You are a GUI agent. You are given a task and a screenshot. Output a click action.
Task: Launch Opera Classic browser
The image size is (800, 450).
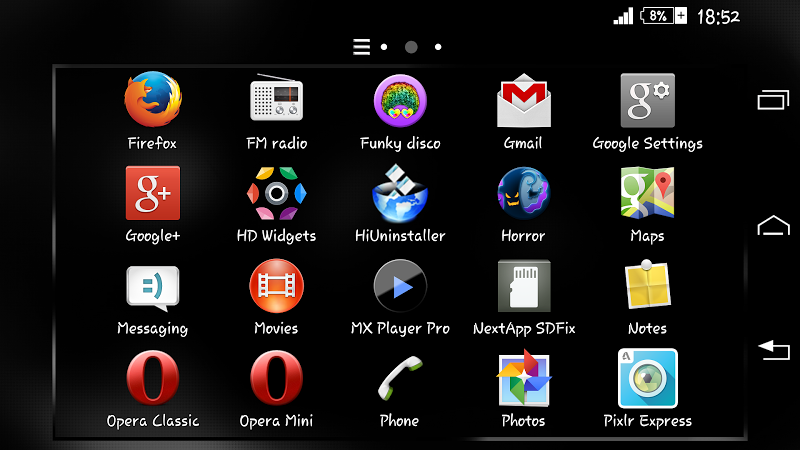(153, 378)
